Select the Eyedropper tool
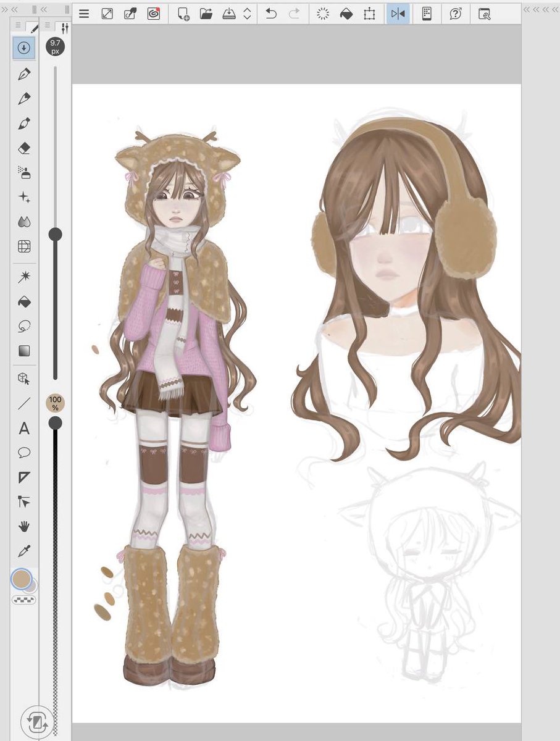560x741 pixels. (x=24, y=551)
